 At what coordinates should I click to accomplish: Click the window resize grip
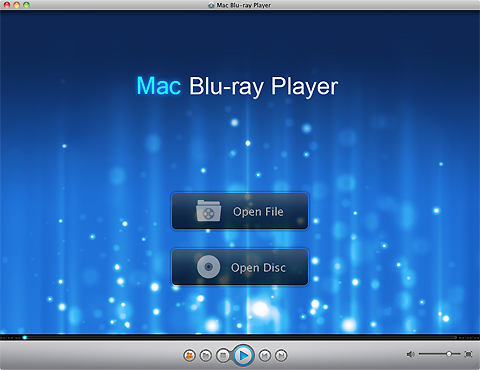(x=476, y=366)
